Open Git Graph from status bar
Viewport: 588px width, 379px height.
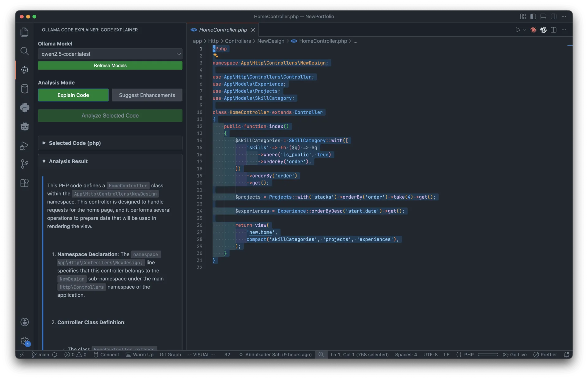tap(170, 355)
